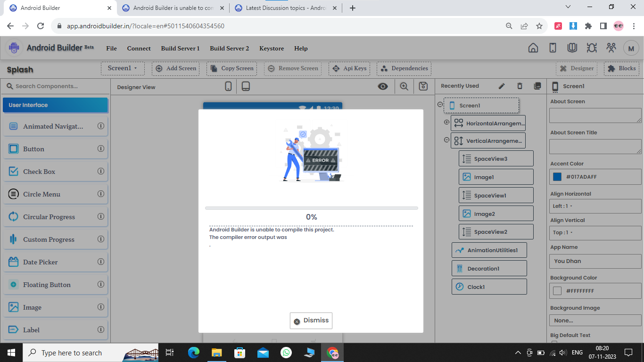644x362 pixels.
Task: Show info for Circular Progress component
Action: click(x=100, y=216)
